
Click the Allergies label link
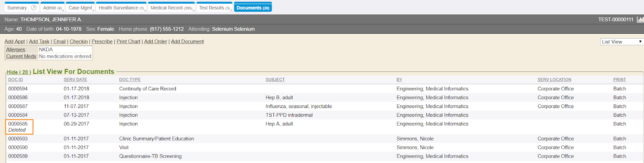(16, 50)
